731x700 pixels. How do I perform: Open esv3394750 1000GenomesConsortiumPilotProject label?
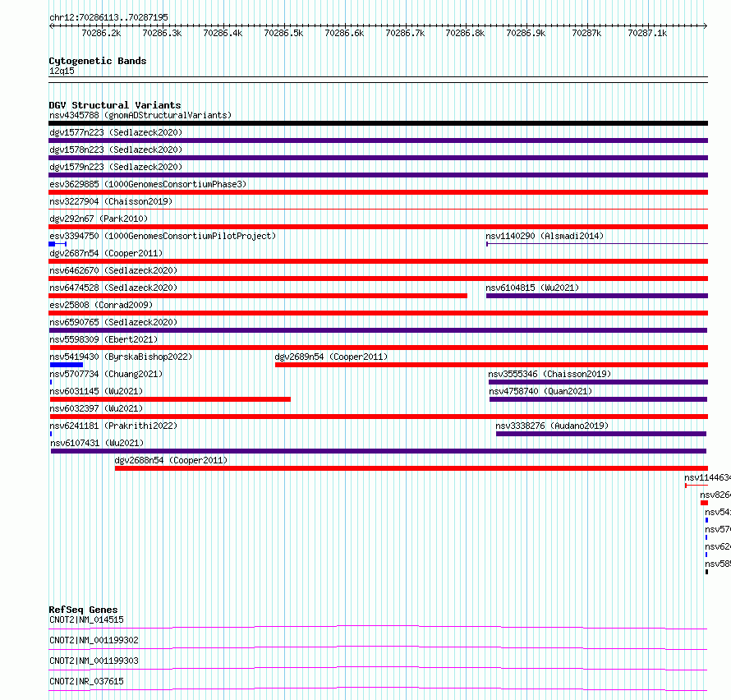163,236
